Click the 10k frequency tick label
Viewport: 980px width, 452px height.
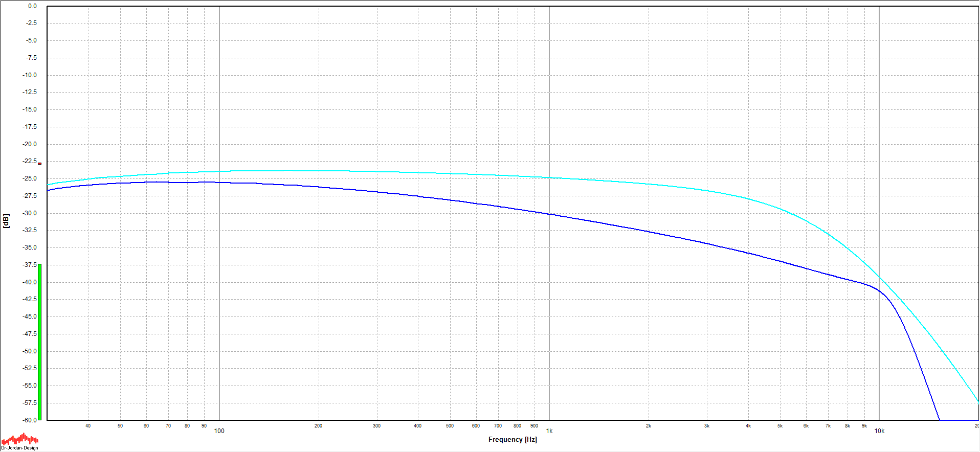[x=879, y=431]
